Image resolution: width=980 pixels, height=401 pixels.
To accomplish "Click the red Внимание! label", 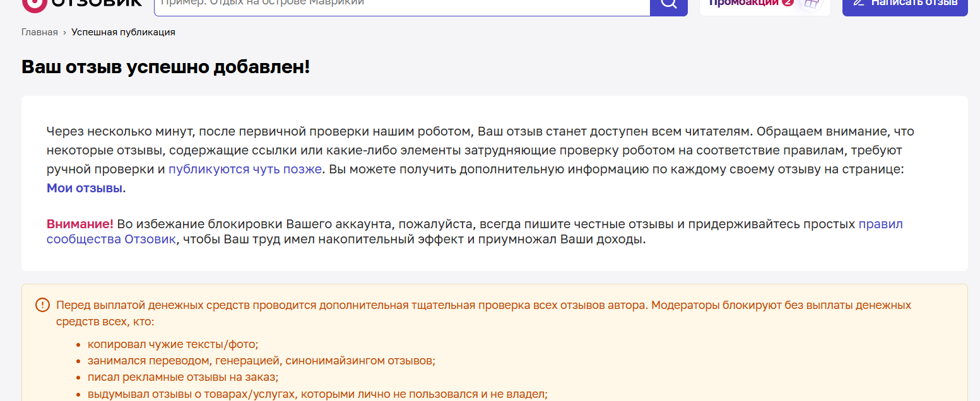I will tap(80, 224).
